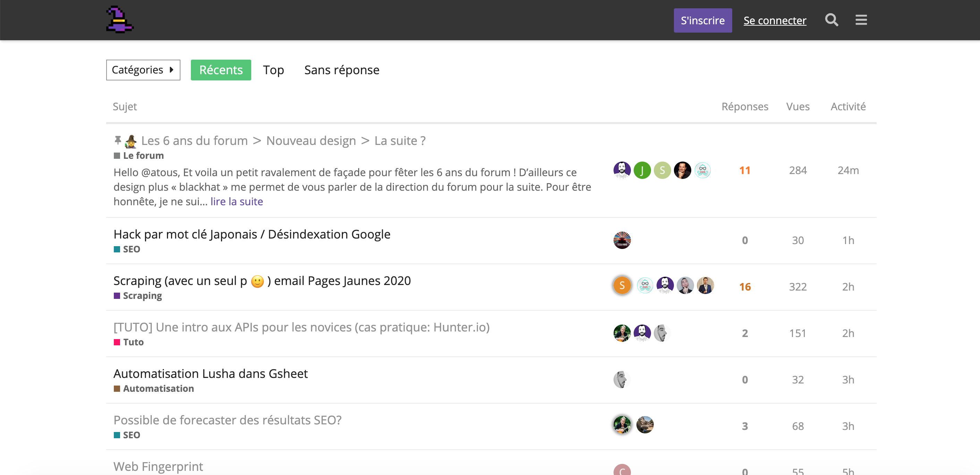The height and width of the screenshot is (475, 980).
Task: Click the 1h activity time
Action: (848, 240)
